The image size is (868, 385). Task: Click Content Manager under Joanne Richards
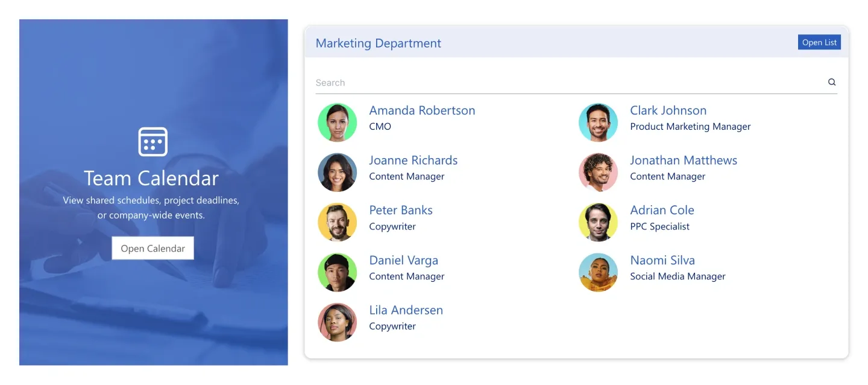[407, 177]
